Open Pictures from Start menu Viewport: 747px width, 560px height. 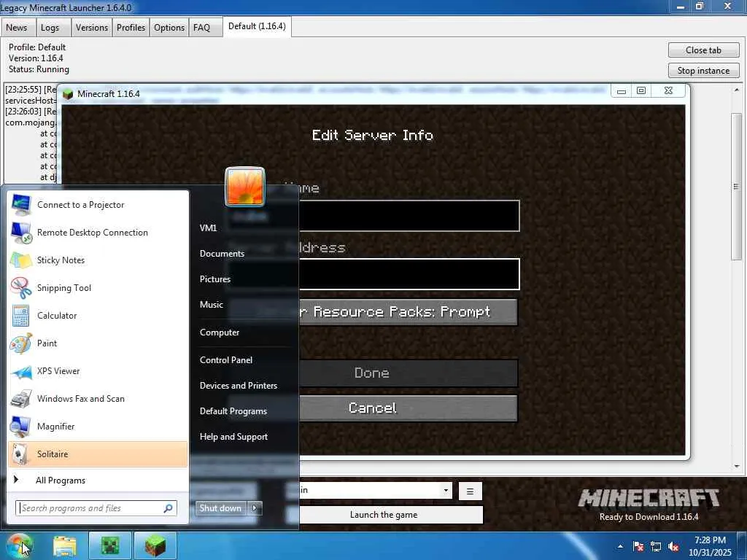tap(215, 279)
